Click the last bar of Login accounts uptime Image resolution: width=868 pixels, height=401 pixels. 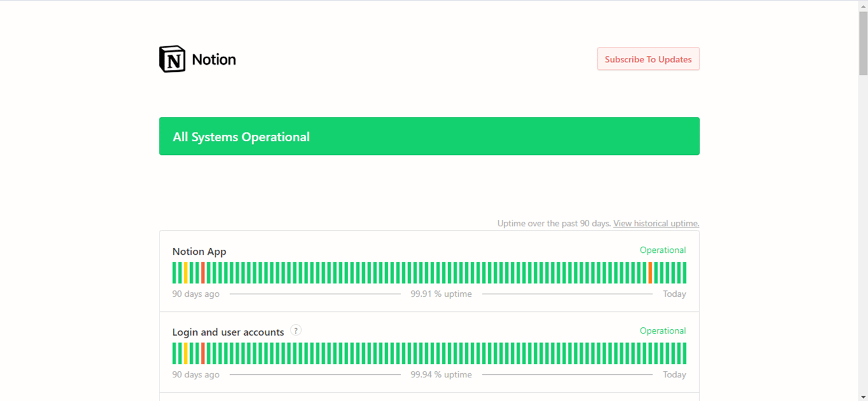pos(684,353)
